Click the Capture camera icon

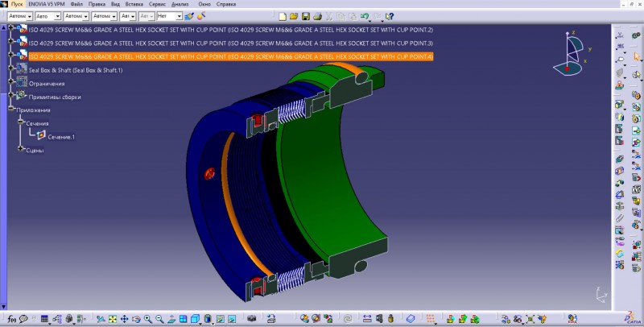(x=252, y=319)
